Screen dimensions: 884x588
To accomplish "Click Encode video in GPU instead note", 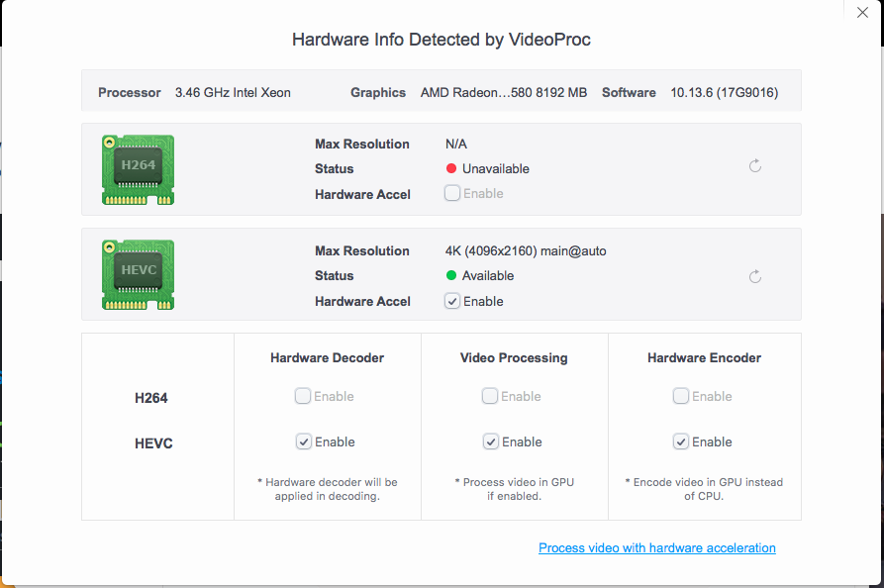I will 704,489.
